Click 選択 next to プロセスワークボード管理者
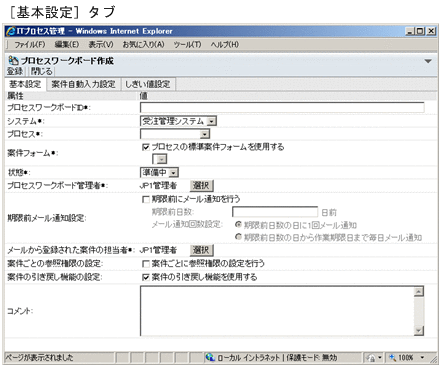 pos(201,185)
